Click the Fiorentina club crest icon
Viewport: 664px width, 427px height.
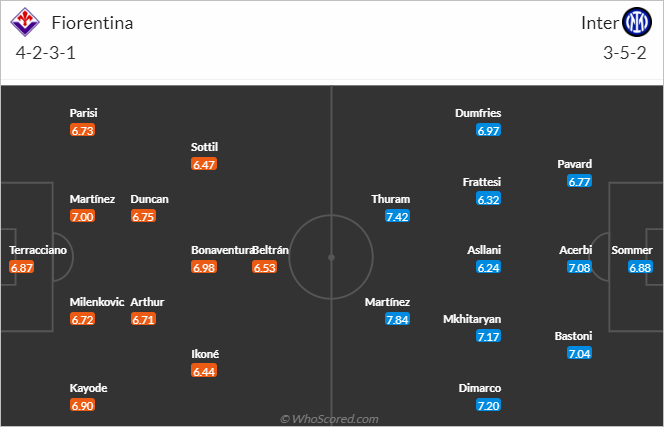click(25, 22)
